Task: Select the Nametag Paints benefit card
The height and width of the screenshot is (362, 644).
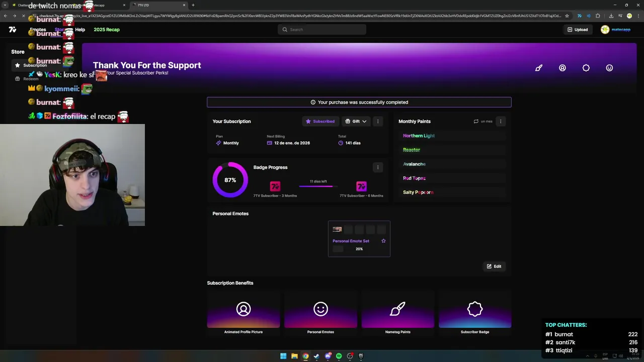Action: click(x=397, y=313)
